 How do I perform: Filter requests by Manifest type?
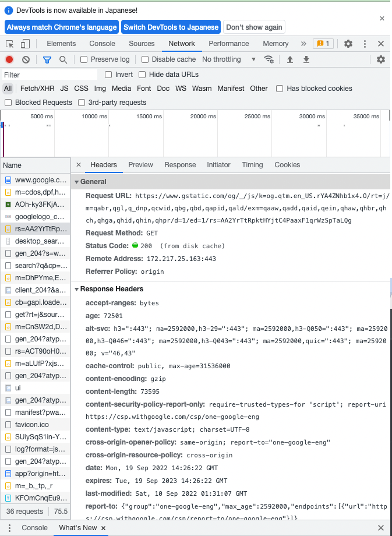(231, 89)
